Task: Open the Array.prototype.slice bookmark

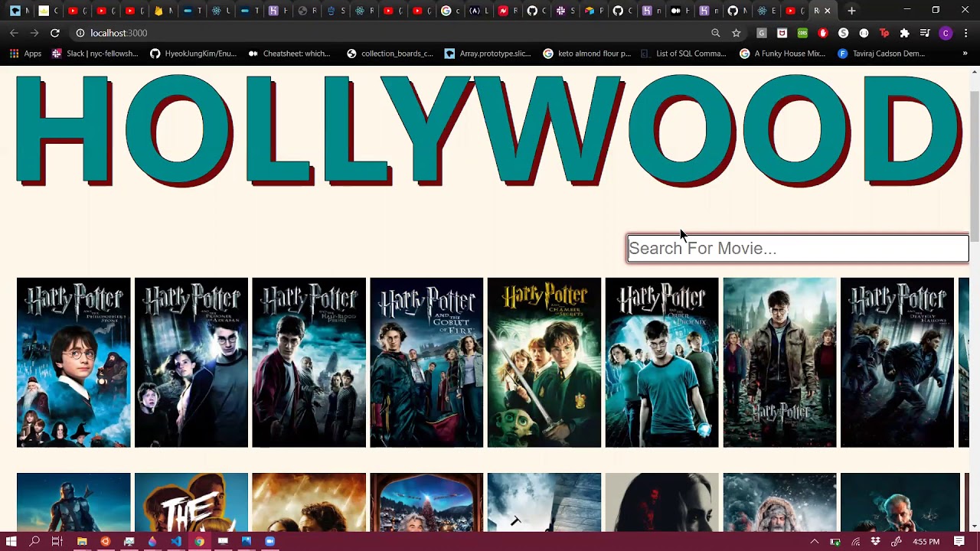Action: click(x=488, y=54)
